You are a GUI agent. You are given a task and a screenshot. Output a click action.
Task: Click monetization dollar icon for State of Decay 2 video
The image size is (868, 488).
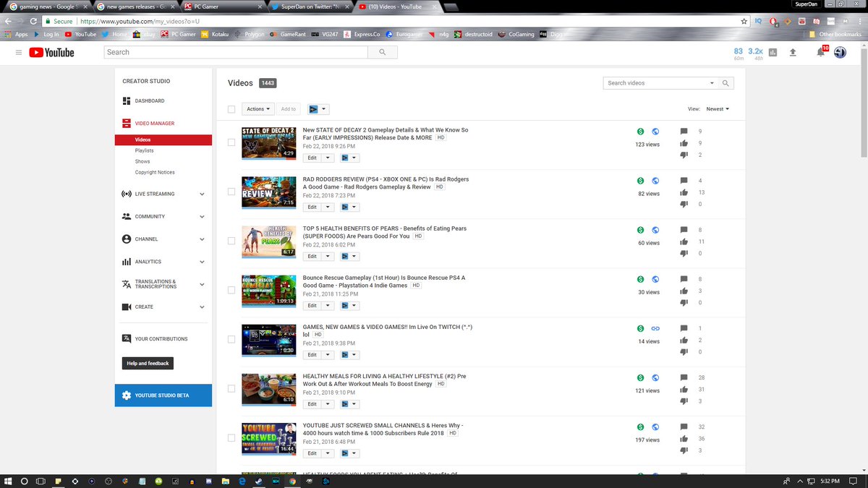coord(640,132)
